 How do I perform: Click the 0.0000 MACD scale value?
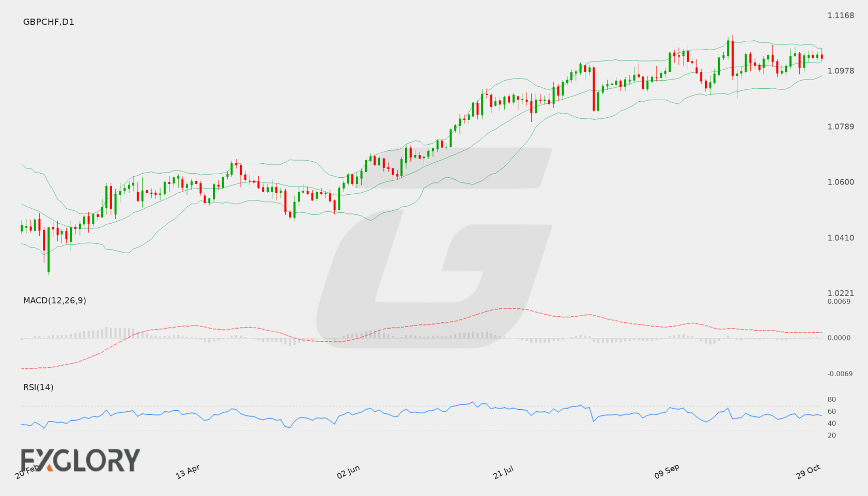point(839,337)
